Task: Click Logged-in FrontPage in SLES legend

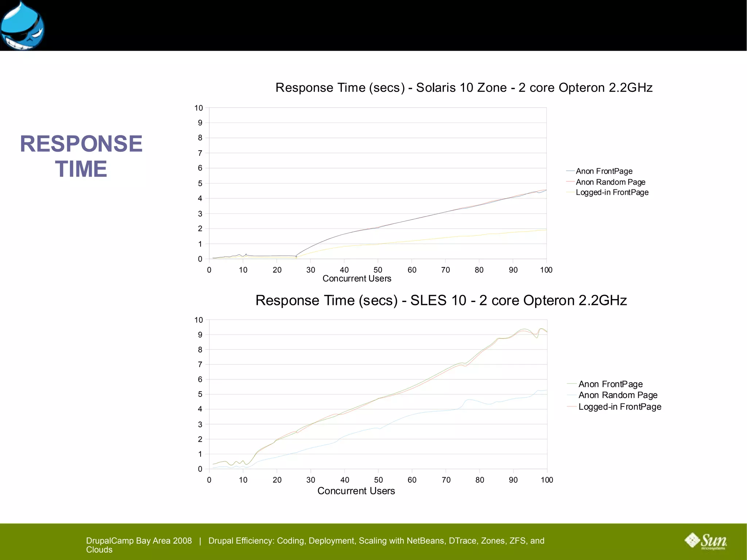Action: [619, 407]
